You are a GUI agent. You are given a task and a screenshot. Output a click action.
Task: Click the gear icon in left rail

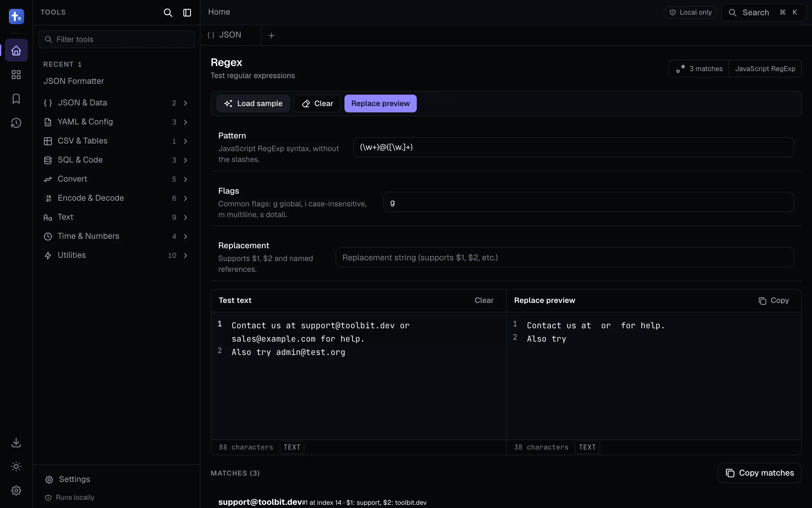16,491
